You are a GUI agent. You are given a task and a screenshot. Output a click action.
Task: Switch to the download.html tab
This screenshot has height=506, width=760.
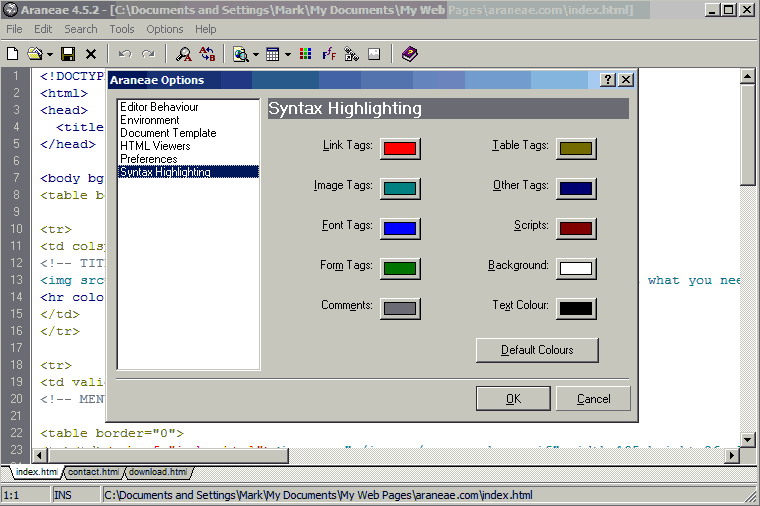click(158, 472)
